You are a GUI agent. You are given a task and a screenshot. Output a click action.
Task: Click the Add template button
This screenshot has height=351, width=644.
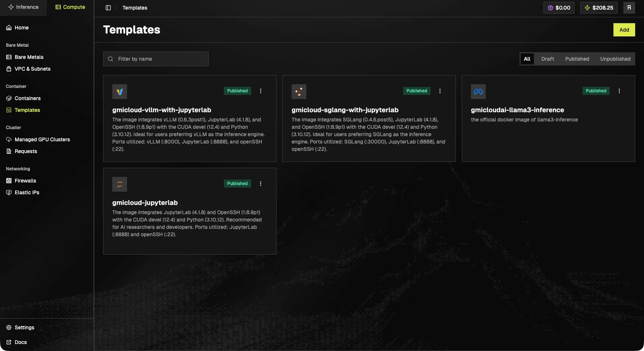(624, 30)
